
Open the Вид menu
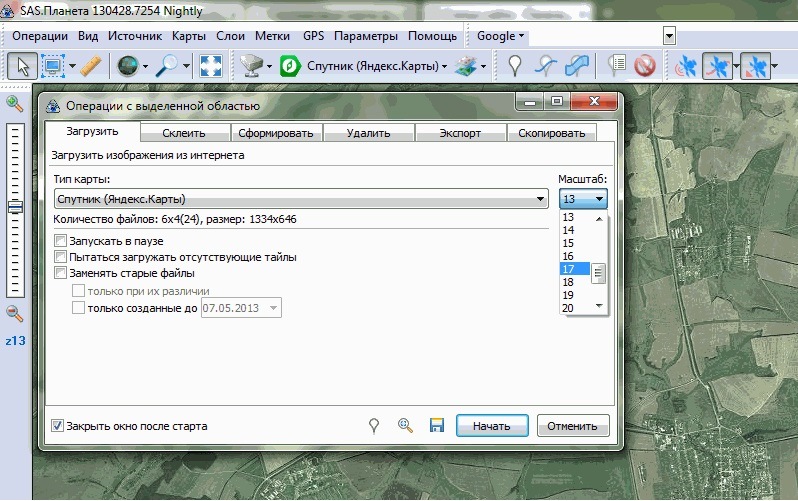click(x=88, y=36)
